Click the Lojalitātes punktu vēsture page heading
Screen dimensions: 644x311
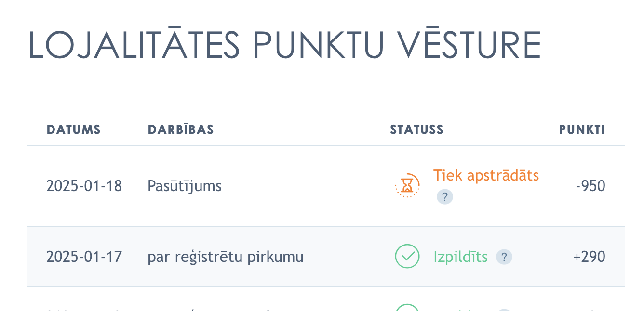point(284,45)
